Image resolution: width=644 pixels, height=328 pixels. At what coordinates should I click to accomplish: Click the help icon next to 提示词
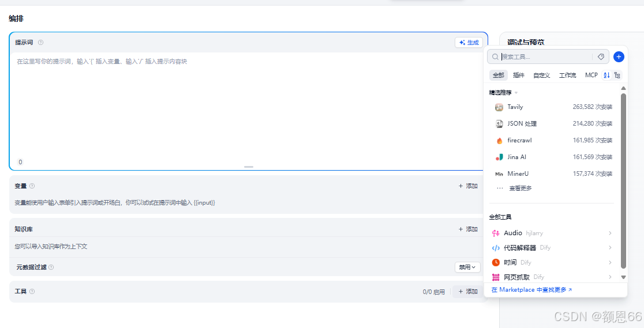tap(40, 42)
